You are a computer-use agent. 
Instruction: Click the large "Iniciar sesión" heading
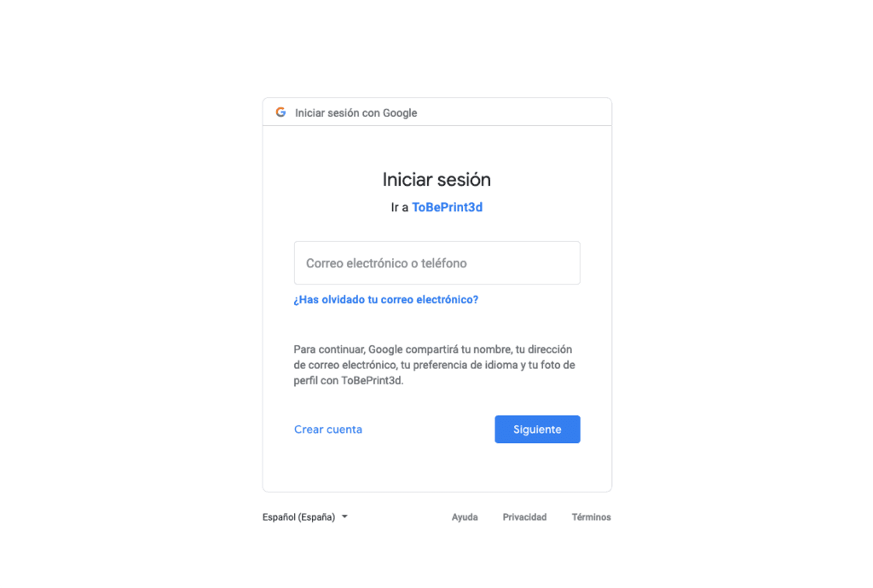[x=436, y=180]
